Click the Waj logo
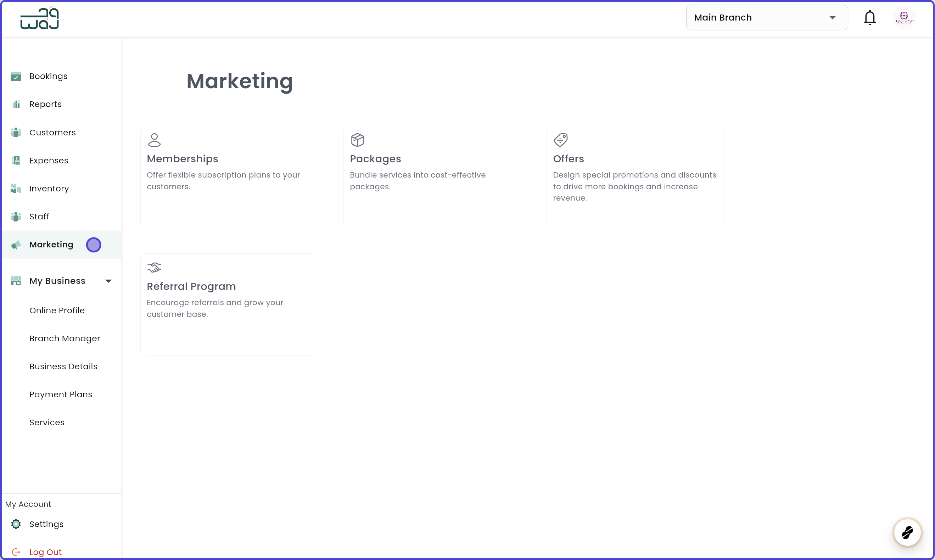The height and width of the screenshot is (560, 935). [x=39, y=18]
